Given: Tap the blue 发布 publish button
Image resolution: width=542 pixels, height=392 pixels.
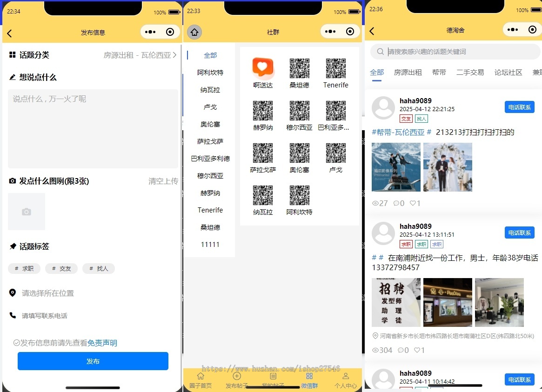Looking at the screenshot, I should pyautogui.click(x=93, y=361).
